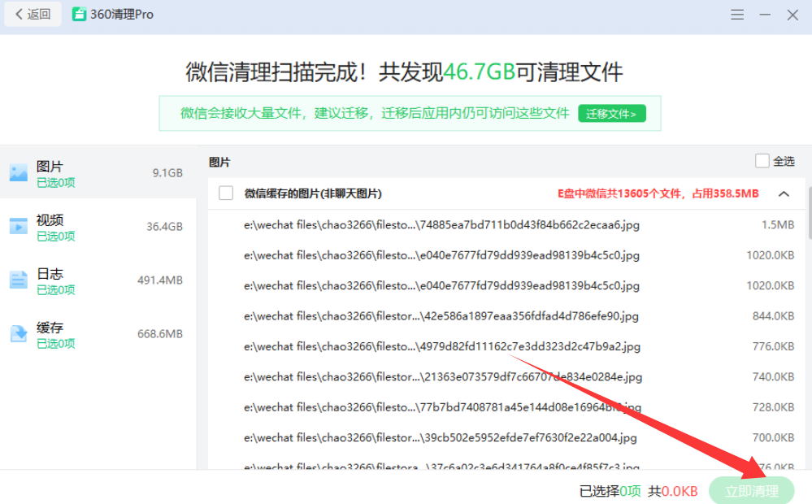Go back with the 返回 button
This screenshot has width=812, height=504.
point(33,14)
